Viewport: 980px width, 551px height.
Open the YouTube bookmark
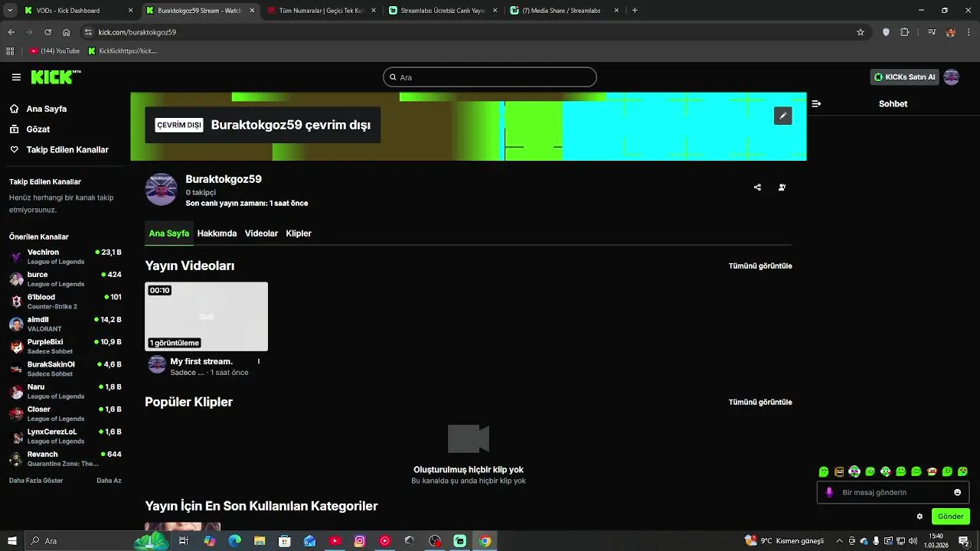[54, 51]
